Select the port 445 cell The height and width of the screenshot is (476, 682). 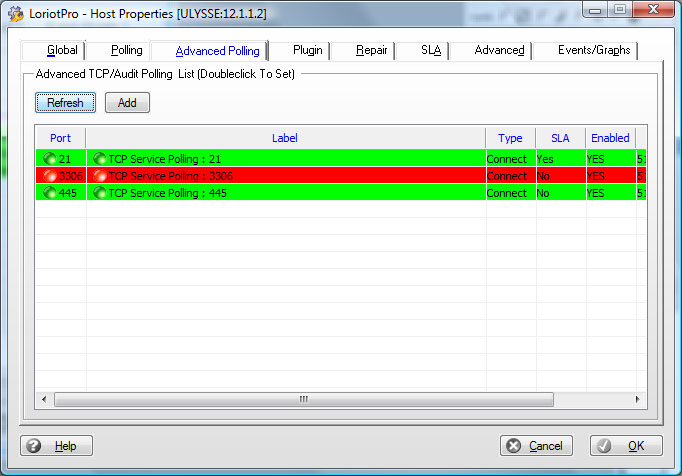pyautogui.click(x=61, y=193)
